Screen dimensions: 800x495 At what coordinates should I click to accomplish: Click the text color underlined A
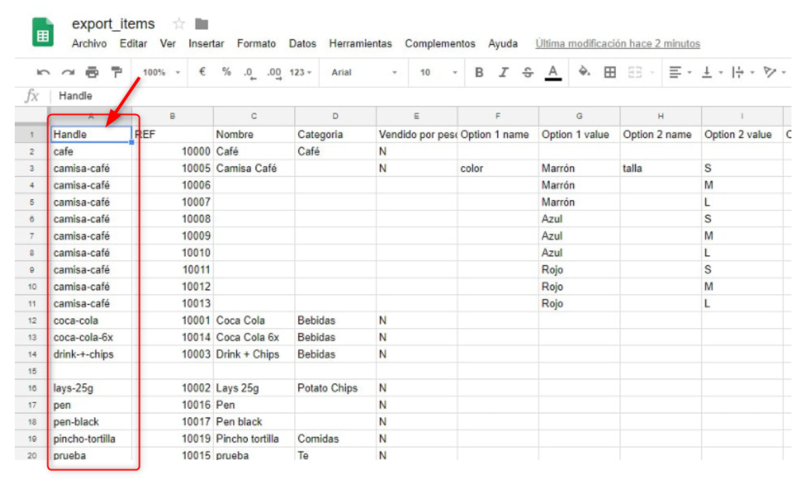[x=552, y=73]
